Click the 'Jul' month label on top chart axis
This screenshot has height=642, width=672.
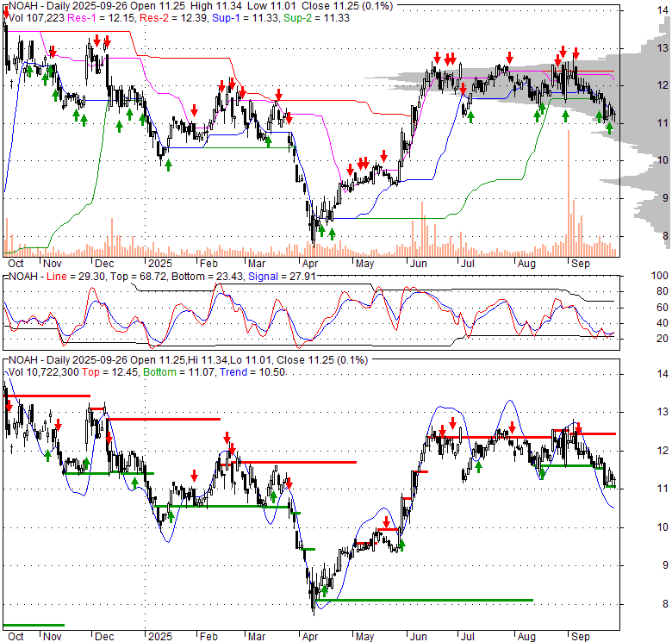[x=468, y=264]
